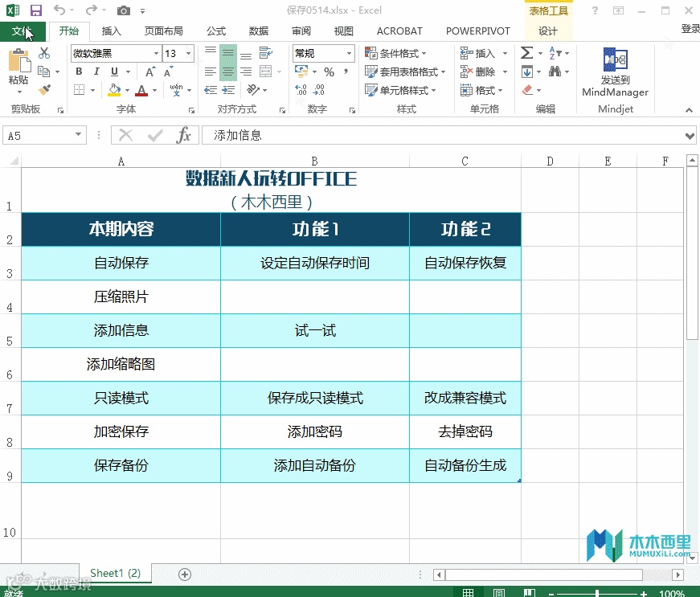Activate the Format Painter brush
700x597 pixels.
(x=43, y=90)
